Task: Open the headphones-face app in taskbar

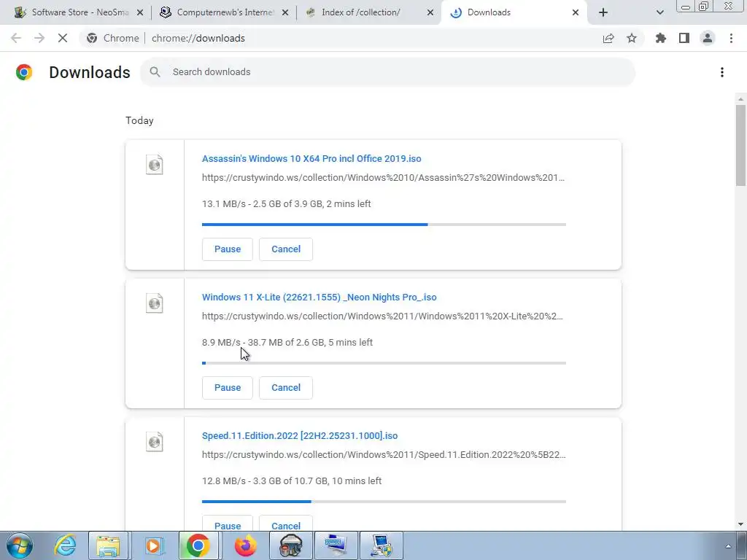Action: click(x=290, y=545)
